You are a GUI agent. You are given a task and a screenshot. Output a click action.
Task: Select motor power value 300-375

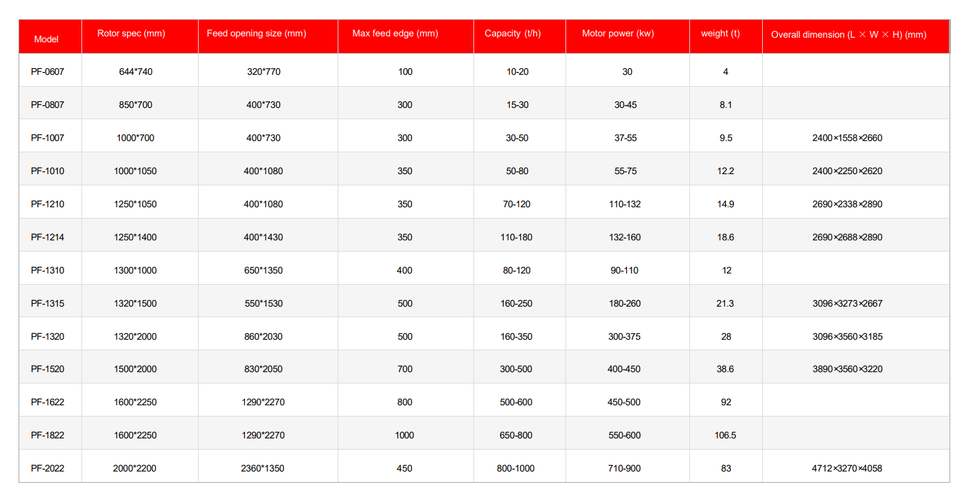pyautogui.click(x=624, y=336)
